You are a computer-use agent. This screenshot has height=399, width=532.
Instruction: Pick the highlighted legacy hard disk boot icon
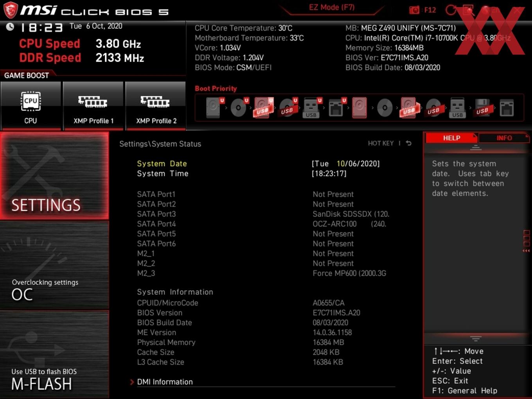pos(360,108)
